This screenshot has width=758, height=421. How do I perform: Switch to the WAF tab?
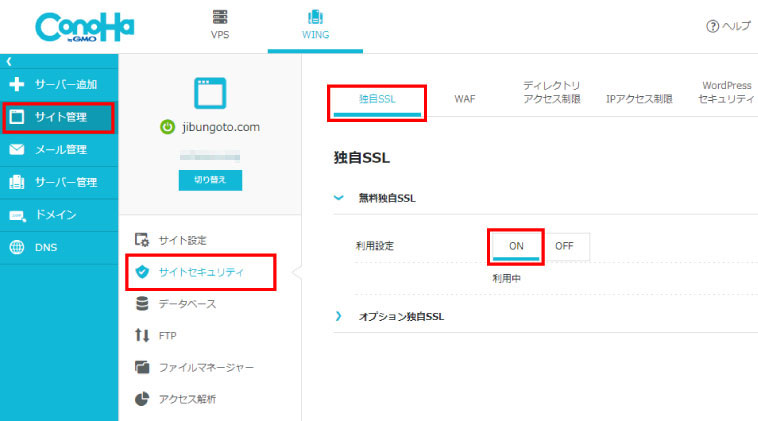464,99
